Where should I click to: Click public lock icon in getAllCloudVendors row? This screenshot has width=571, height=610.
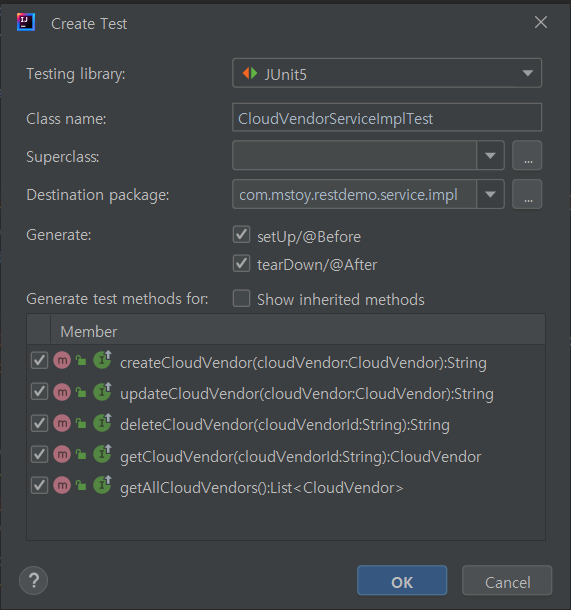tap(81, 485)
